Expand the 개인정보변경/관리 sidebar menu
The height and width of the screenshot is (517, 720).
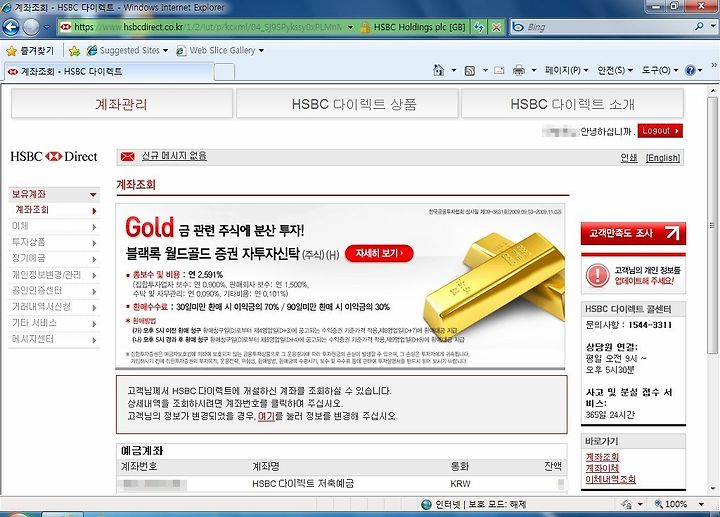click(x=54, y=275)
